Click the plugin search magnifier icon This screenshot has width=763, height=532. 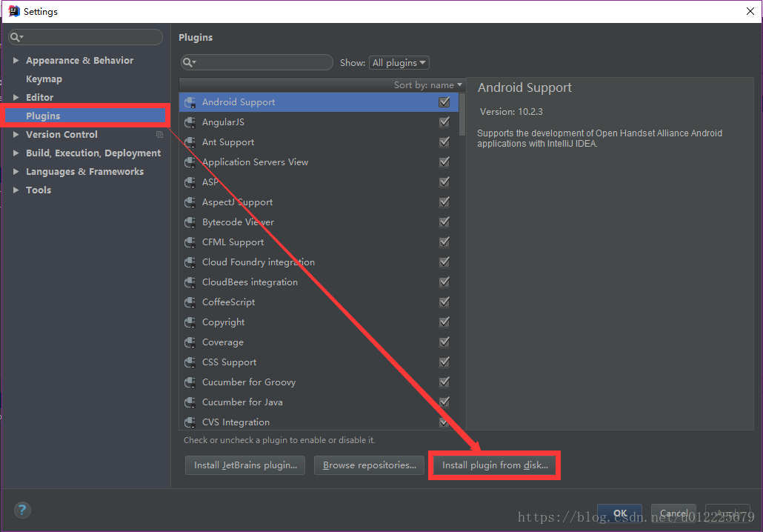[x=189, y=62]
